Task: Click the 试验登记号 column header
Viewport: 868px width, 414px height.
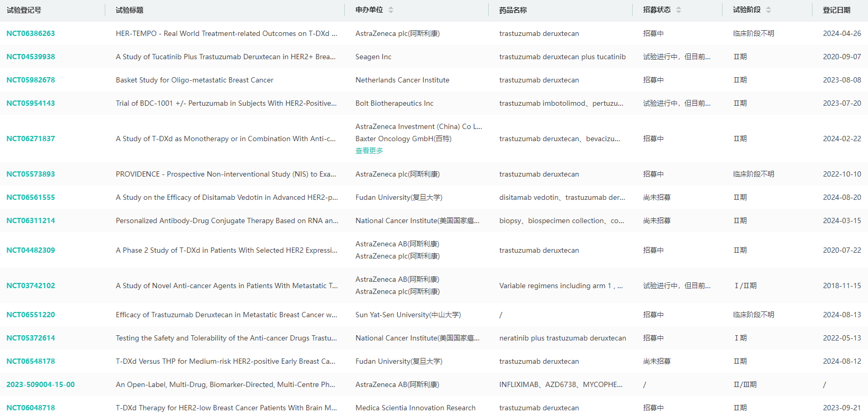Action: pyautogui.click(x=24, y=10)
